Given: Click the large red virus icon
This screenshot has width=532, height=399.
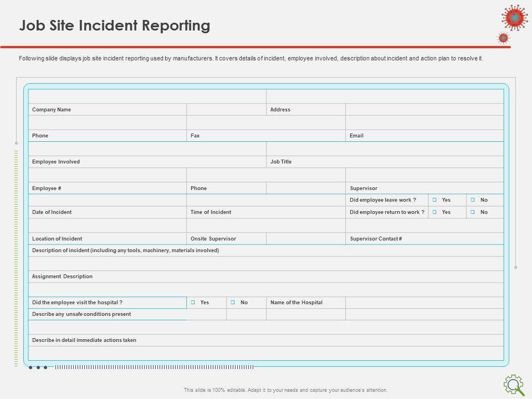Looking at the screenshot, I should 515,17.
